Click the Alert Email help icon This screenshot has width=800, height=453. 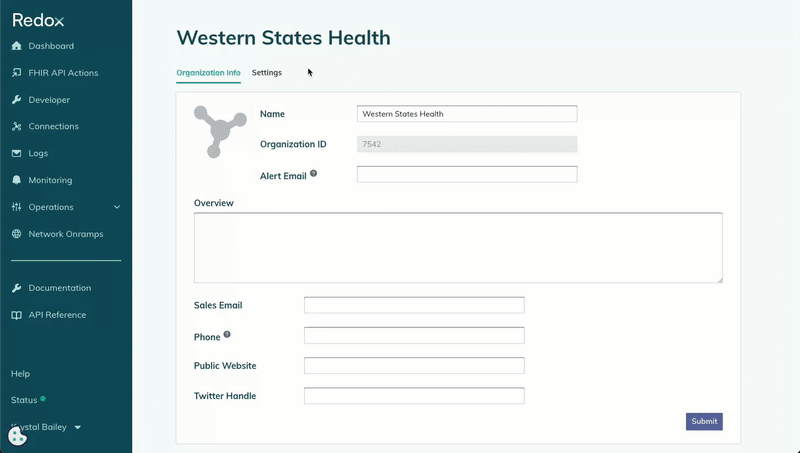coord(313,173)
